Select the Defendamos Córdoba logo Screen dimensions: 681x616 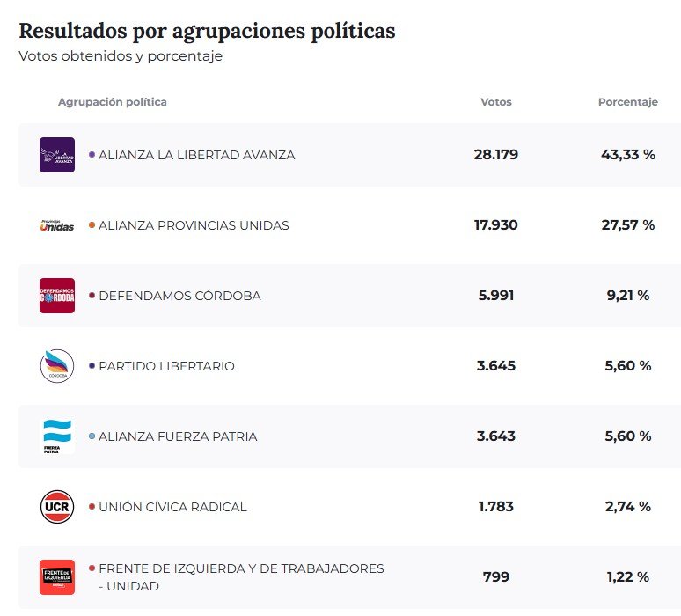(57, 296)
